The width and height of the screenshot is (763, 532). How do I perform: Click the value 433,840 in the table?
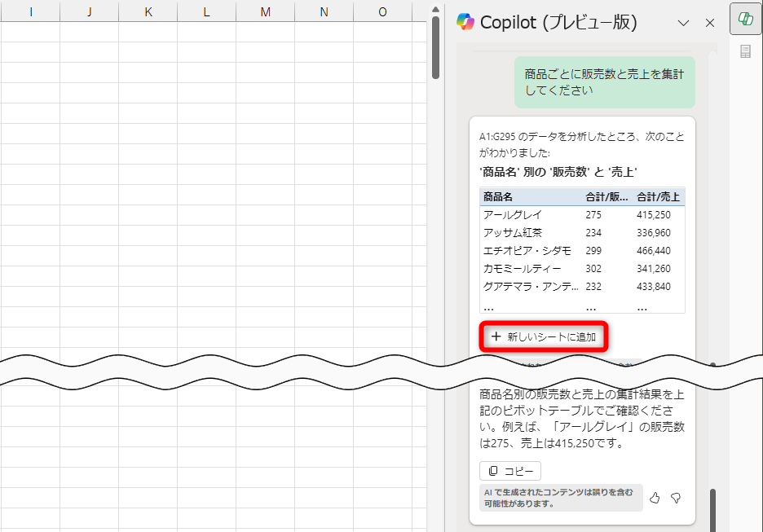coord(654,287)
